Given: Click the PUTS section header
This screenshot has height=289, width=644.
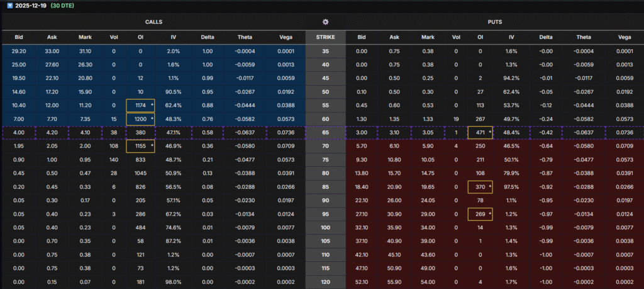Looking at the screenshot, I should 494,21.
